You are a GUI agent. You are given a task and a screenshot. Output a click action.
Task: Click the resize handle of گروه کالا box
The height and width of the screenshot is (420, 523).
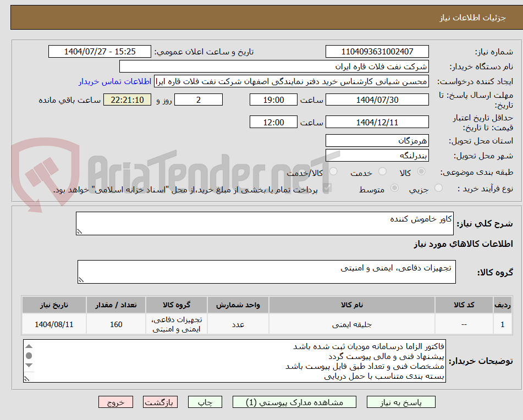[x=81, y=280]
